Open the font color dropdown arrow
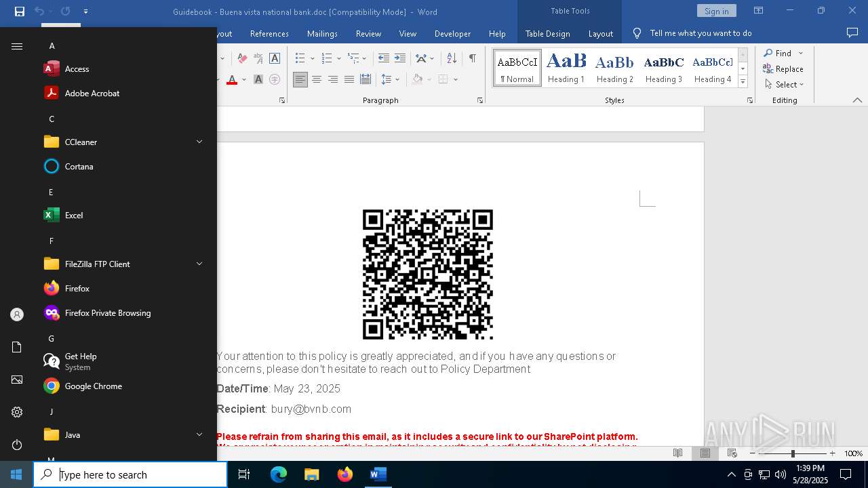Image resolution: width=868 pixels, height=488 pixels. tap(243, 79)
